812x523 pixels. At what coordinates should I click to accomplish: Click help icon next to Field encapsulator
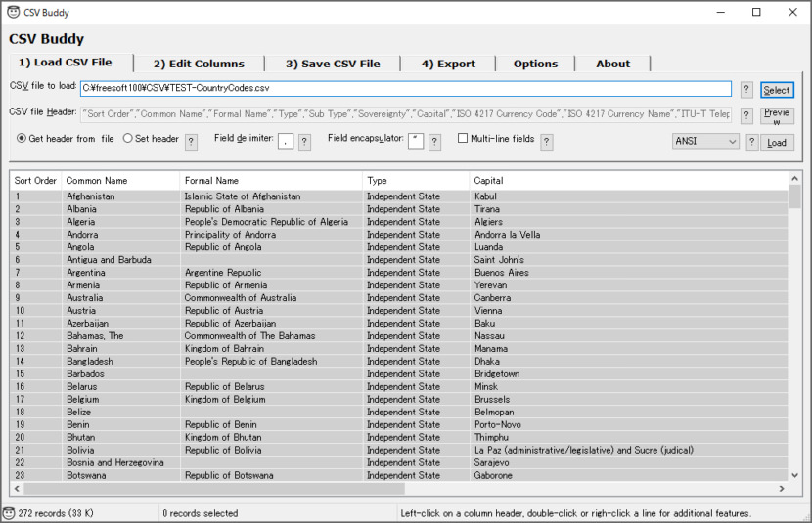(435, 141)
